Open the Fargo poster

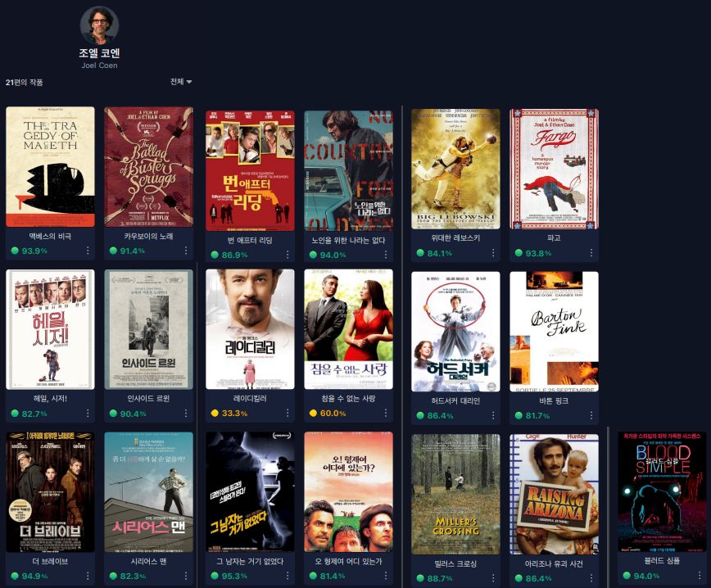[554, 169]
